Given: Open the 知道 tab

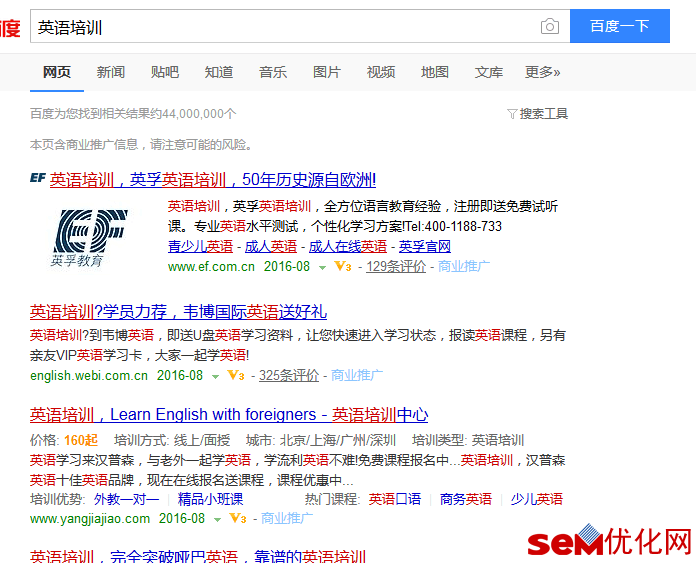Looking at the screenshot, I should (x=218, y=72).
